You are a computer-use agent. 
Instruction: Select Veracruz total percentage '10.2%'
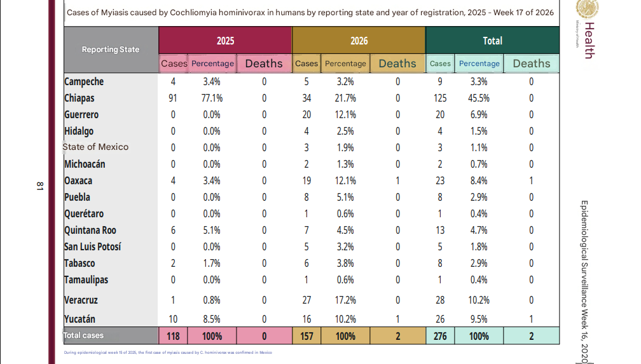click(479, 300)
